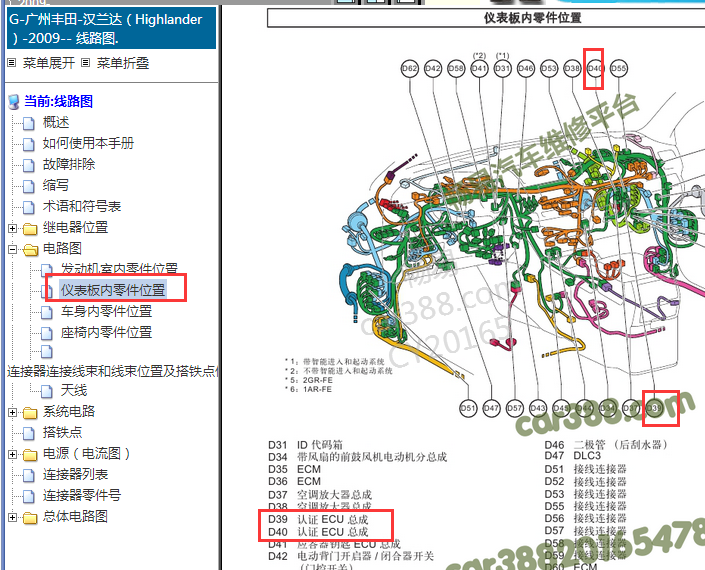Click the 菜单展开 expand-all icon
The image size is (705, 570).
pos(12,63)
